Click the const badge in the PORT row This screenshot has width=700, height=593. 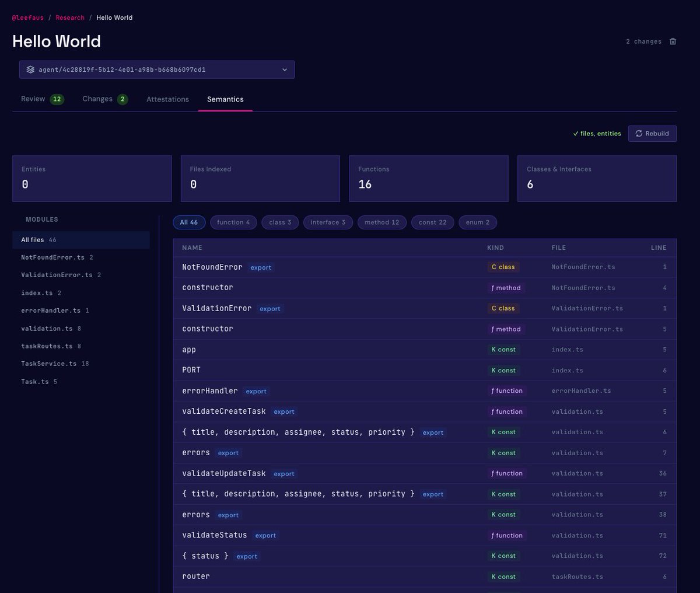click(x=503, y=371)
